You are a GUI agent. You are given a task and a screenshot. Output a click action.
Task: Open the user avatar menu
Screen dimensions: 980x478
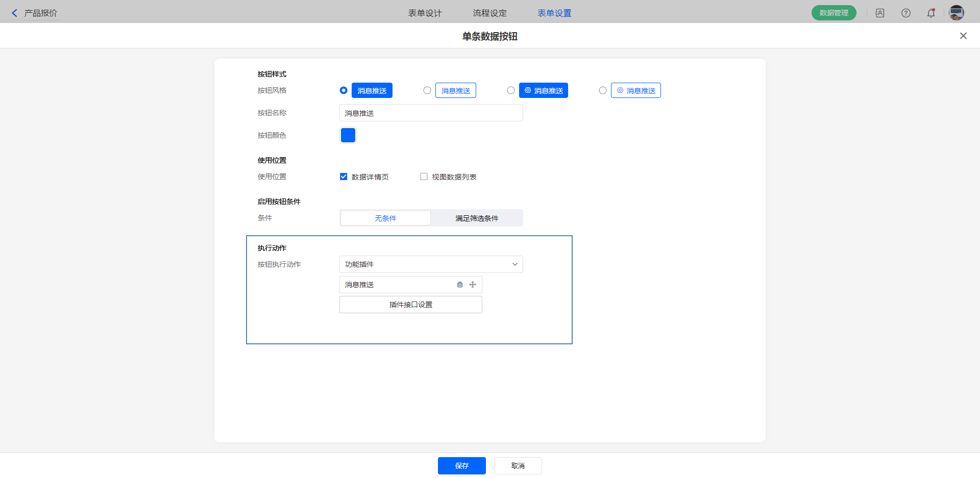point(956,13)
